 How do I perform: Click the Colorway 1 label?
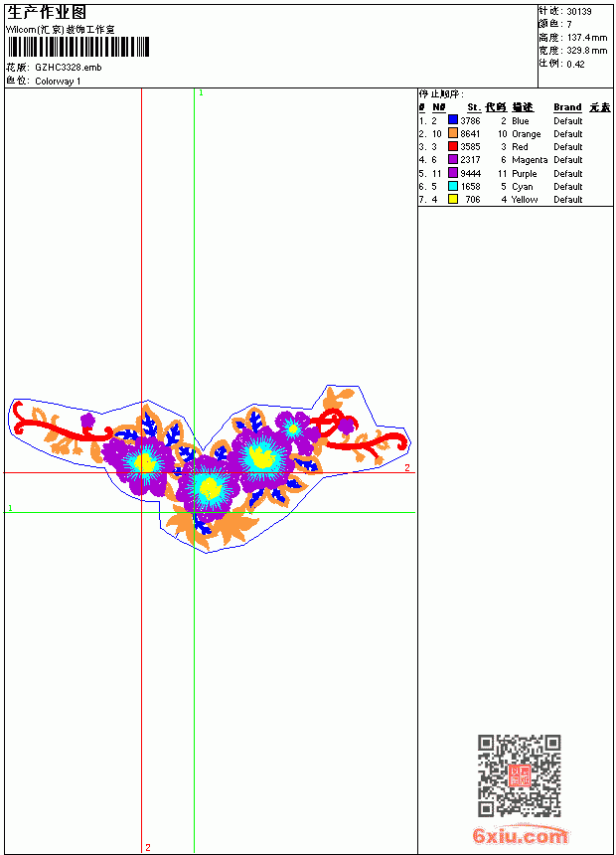(x=58, y=82)
